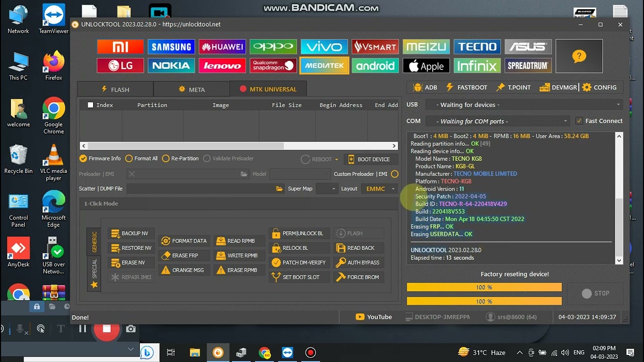Open the Huawei brand tile
Screen dimensions: 644x362
click(x=222, y=47)
